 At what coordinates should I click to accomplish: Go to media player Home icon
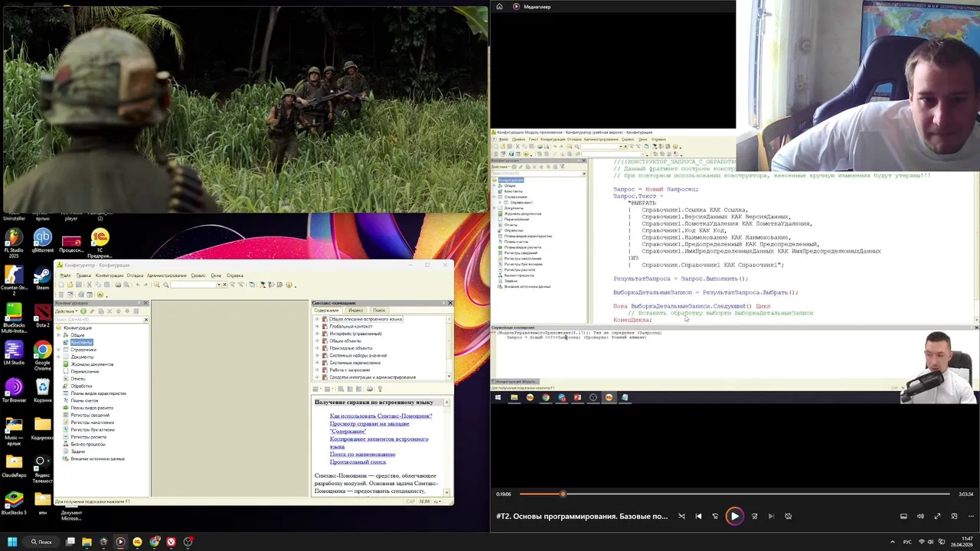499,6
